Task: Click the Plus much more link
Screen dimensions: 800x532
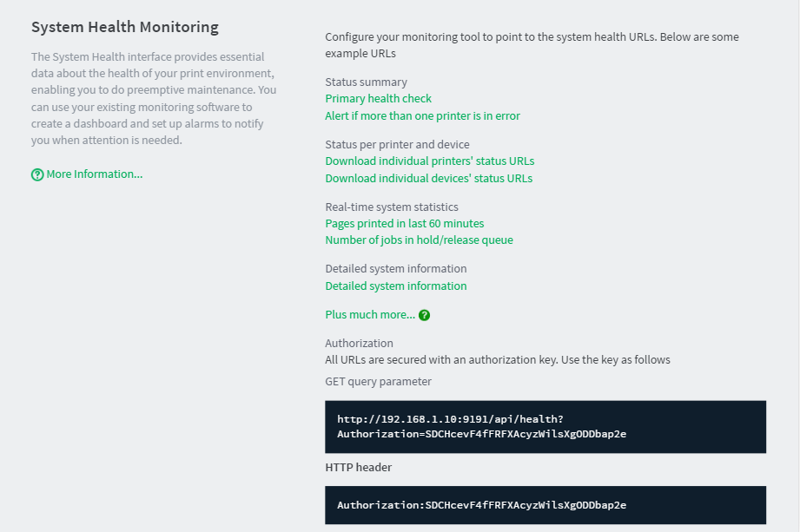Action: tap(370, 315)
